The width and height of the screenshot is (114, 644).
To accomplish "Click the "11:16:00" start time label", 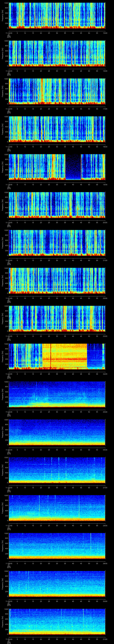I will [9, 109].
